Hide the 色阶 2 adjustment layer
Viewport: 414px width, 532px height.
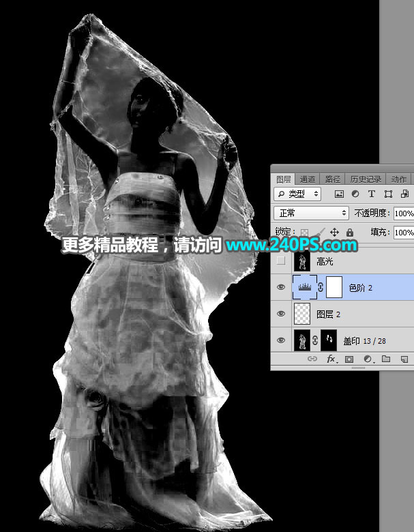[281, 287]
